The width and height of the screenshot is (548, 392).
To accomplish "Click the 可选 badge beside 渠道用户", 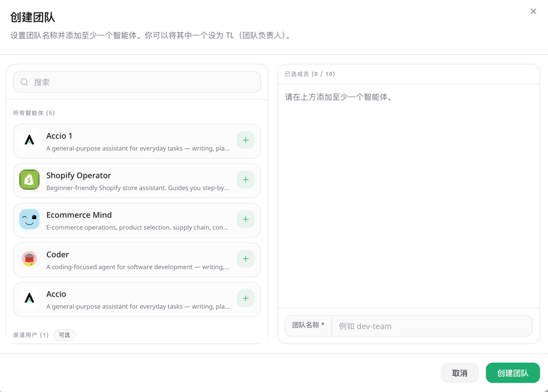I will (x=64, y=335).
